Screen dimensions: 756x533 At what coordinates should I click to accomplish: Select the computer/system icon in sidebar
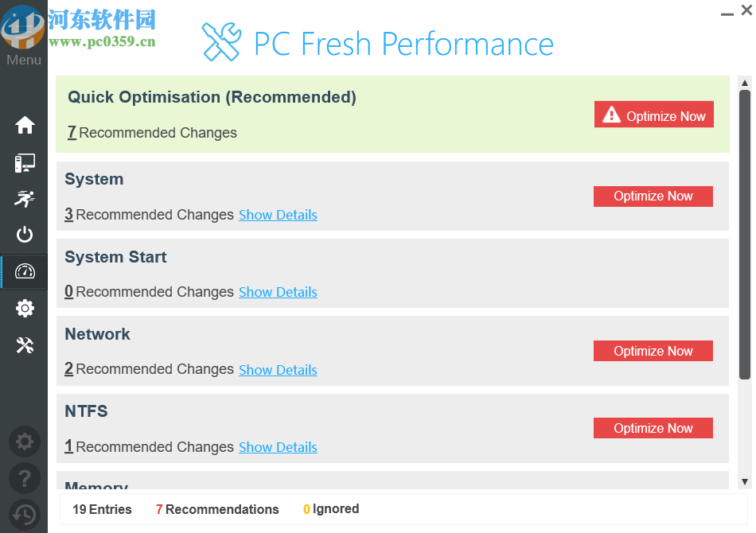tap(24, 161)
